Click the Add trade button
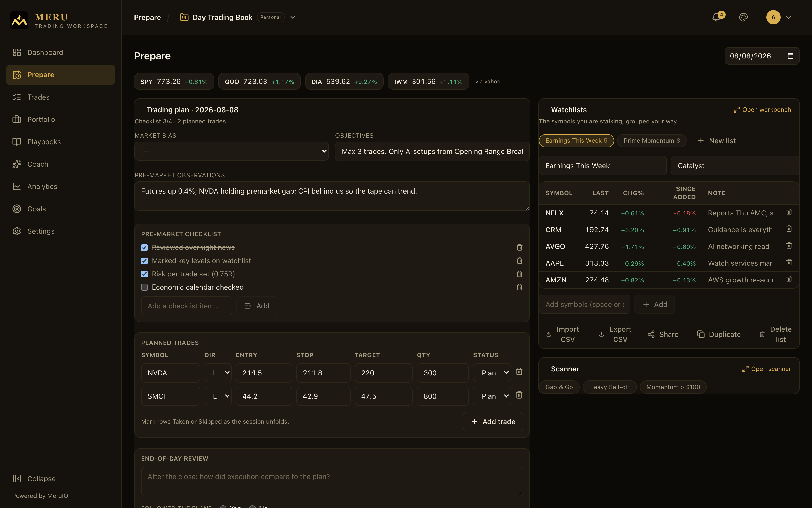812x508 pixels. [x=493, y=422]
